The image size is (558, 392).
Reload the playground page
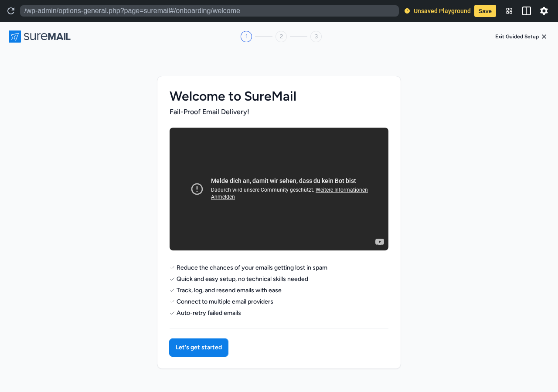click(11, 11)
